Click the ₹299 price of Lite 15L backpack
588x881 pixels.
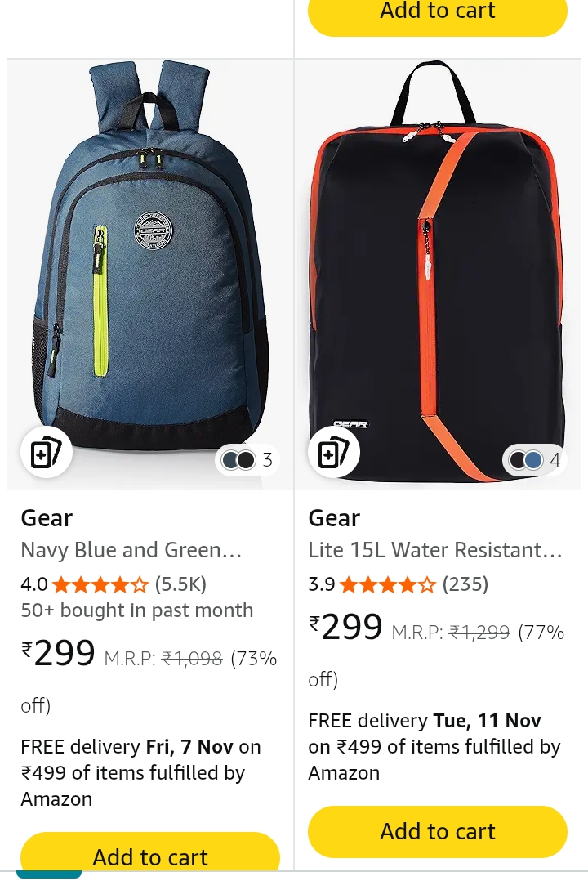tap(345, 627)
